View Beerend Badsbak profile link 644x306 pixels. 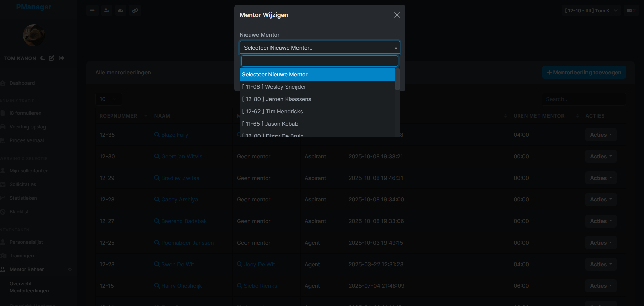(180, 221)
